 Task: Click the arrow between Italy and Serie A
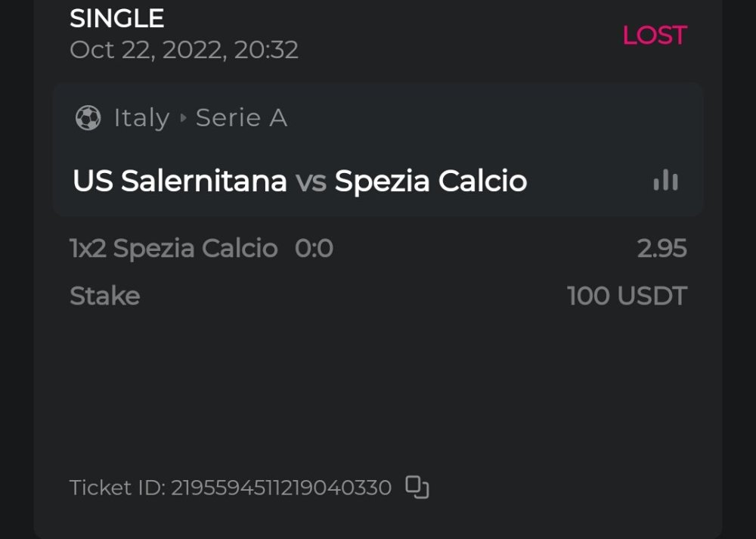coord(183,118)
